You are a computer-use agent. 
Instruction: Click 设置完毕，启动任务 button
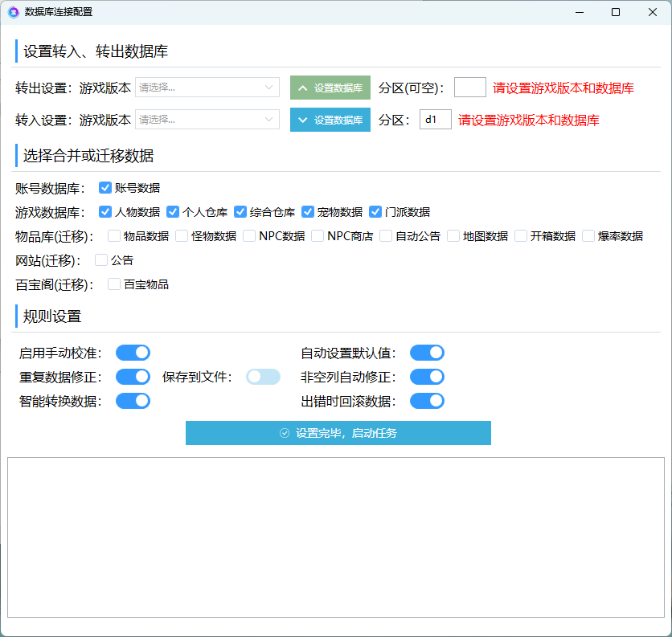pos(338,433)
